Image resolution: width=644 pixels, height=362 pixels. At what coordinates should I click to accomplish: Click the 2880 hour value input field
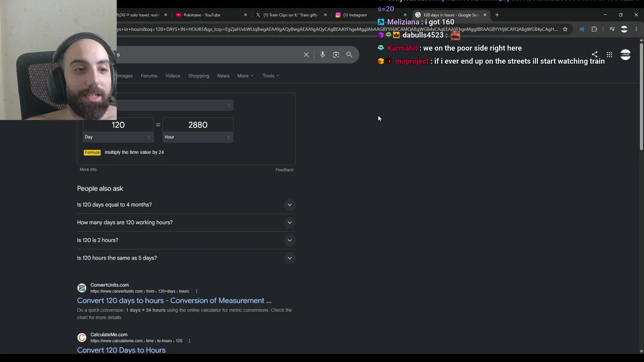click(x=198, y=125)
